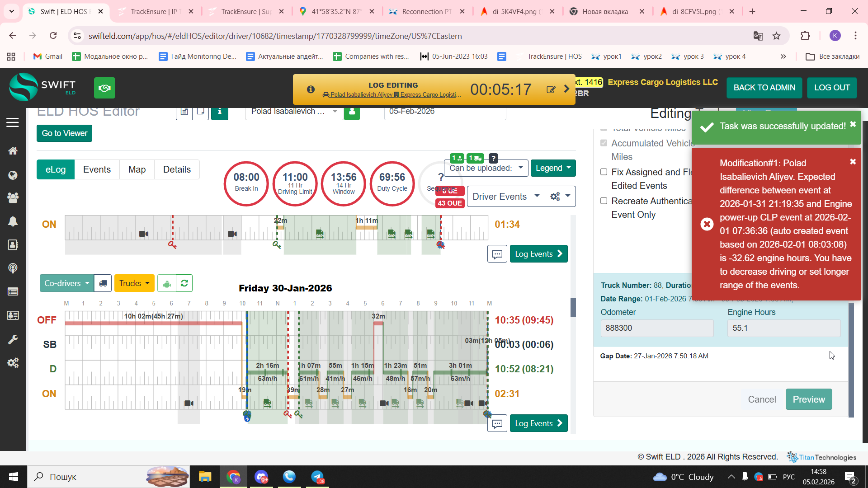Open notifications bell in sidebar

click(x=13, y=221)
